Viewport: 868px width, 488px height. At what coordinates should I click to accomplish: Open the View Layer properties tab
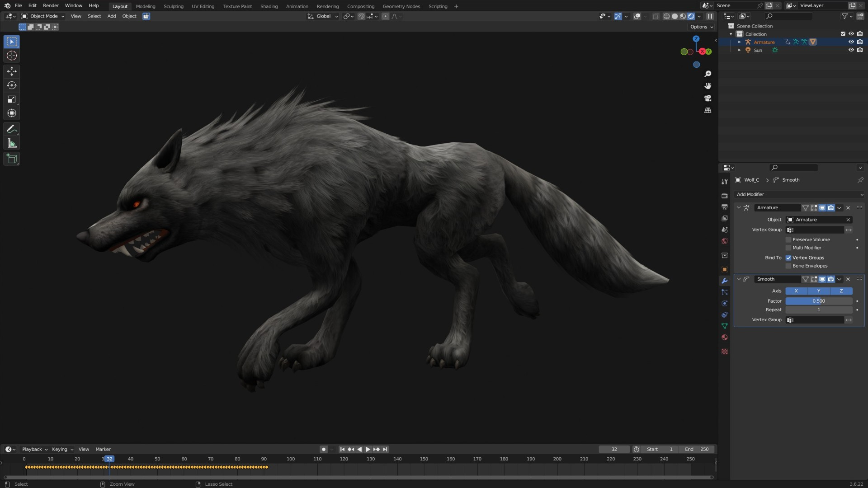[725, 218]
